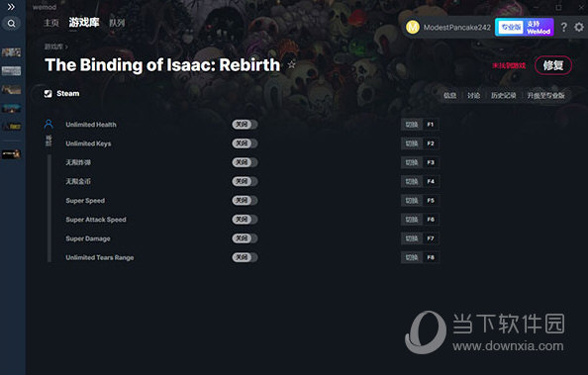Favorite the game with star icon

click(291, 65)
